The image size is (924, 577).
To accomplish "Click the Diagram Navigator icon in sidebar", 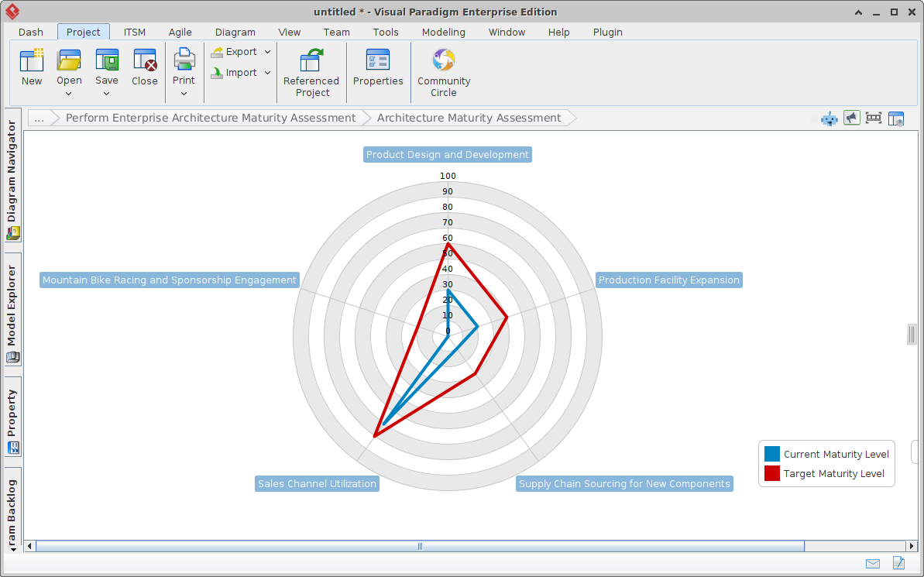I will (12, 233).
